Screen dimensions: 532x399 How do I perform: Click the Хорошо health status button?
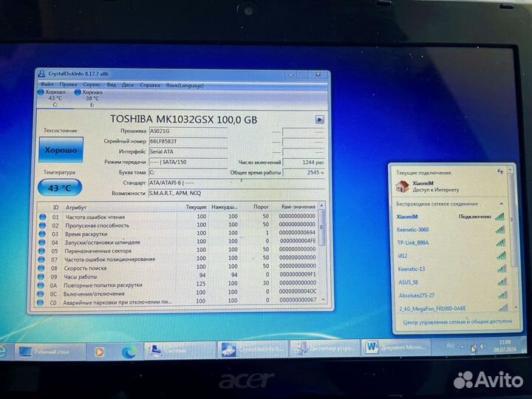click(x=61, y=149)
